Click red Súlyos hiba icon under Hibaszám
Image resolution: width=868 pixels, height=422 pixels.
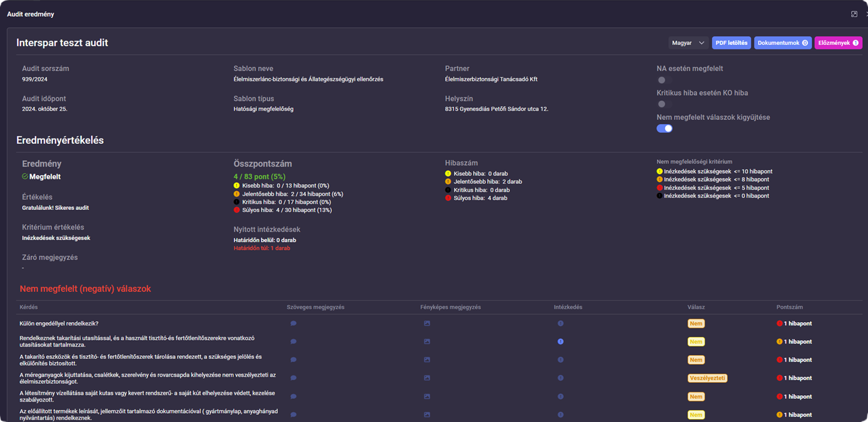[x=448, y=198]
